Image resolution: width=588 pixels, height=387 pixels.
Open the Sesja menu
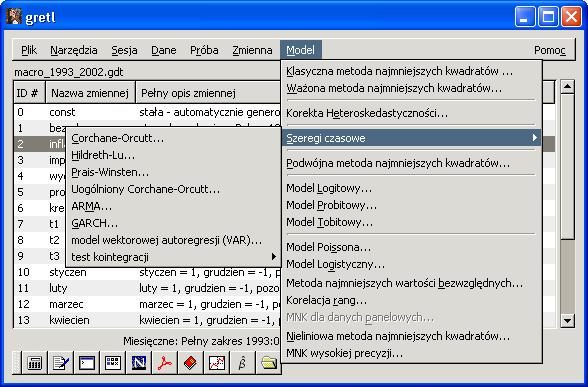point(124,50)
